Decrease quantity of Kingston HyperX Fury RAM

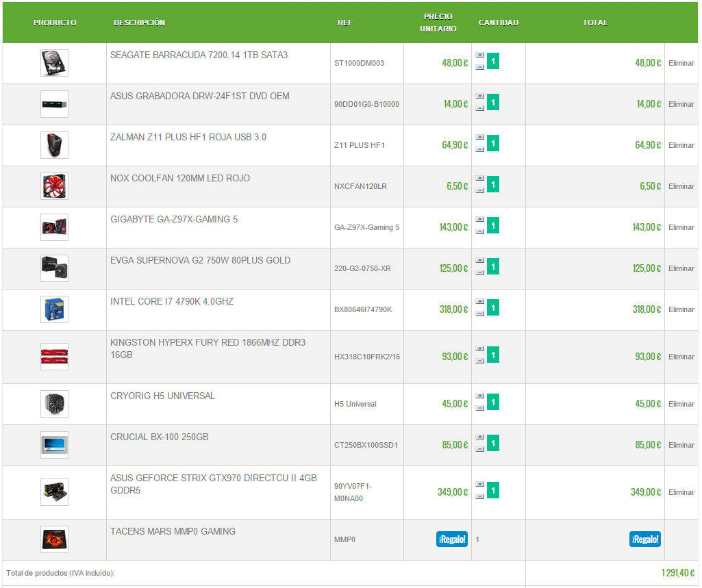(x=479, y=361)
